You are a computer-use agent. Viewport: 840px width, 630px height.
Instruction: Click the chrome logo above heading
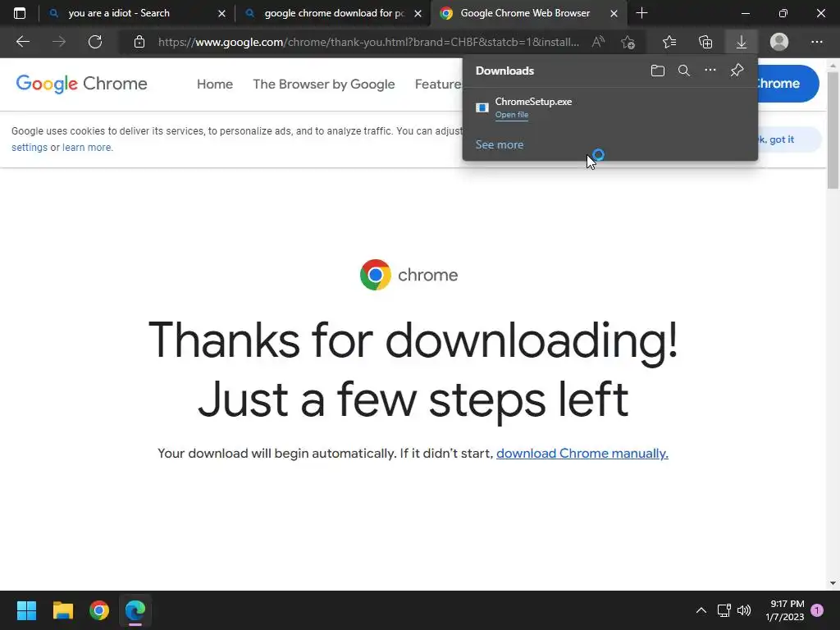[x=409, y=275]
